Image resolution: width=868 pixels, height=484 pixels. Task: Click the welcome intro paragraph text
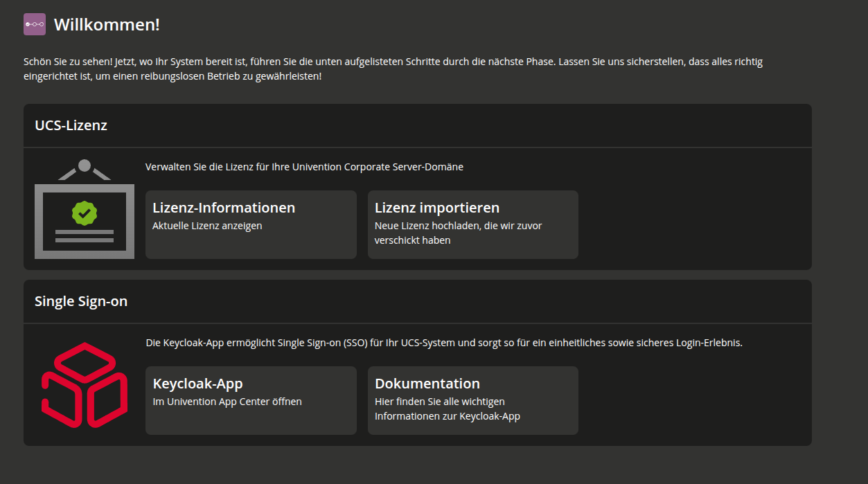(x=392, y=68)
